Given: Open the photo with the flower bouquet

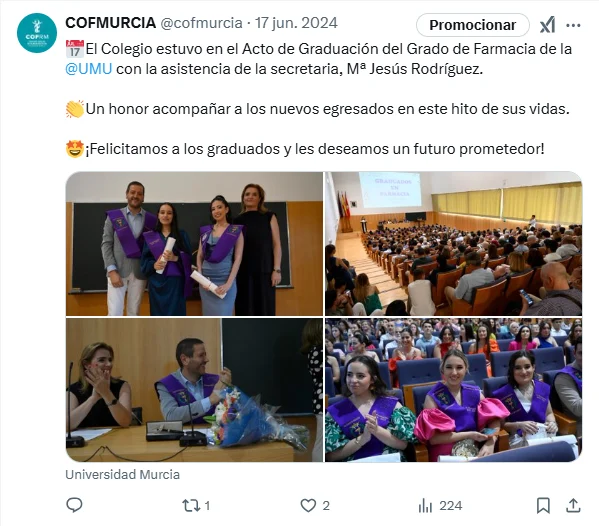Looking at the screenshot, I should pos(194,390).
